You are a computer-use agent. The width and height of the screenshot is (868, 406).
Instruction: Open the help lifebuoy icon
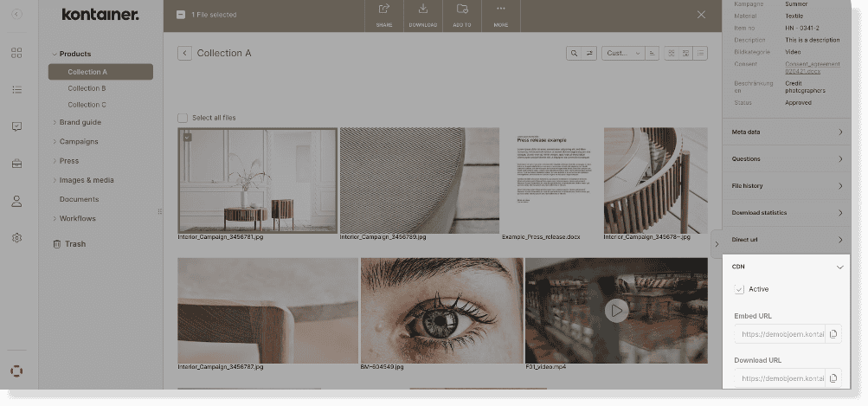pyautogui.click(x=16, y=371)
